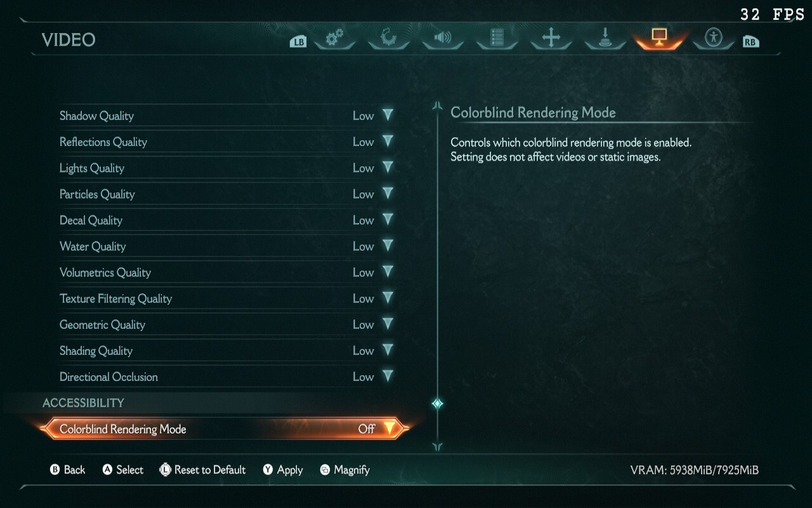Open the Shadow Quality dropdown
Image resolution: width=812 pixels, height=508 pixels.
tap(388, 116)
